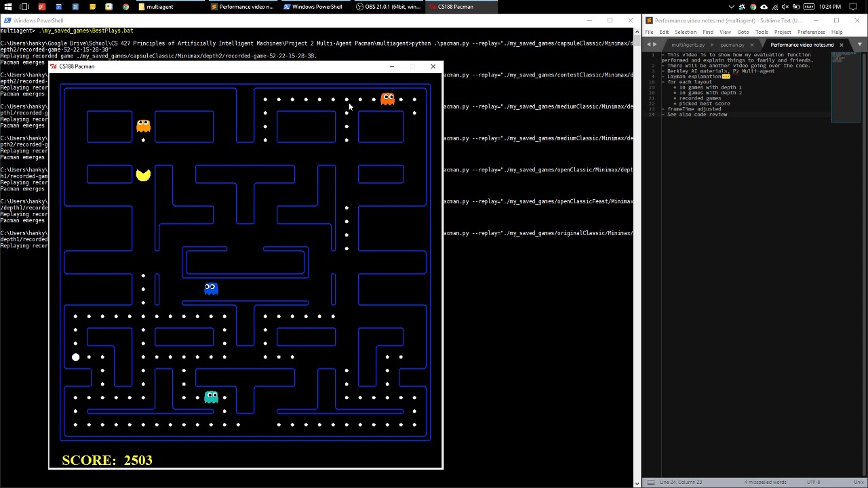This screenshot has height=488, width=868.
Task: Open the Sublime tab list dropdown arrow
Action: (x=859, y=45)
